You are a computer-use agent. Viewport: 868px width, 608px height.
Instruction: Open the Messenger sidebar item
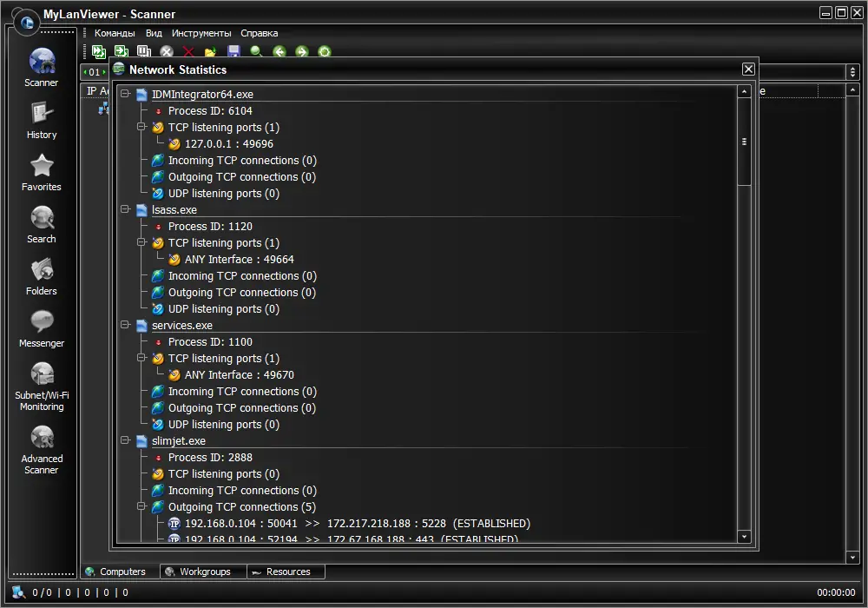click(x=42, y=328)
